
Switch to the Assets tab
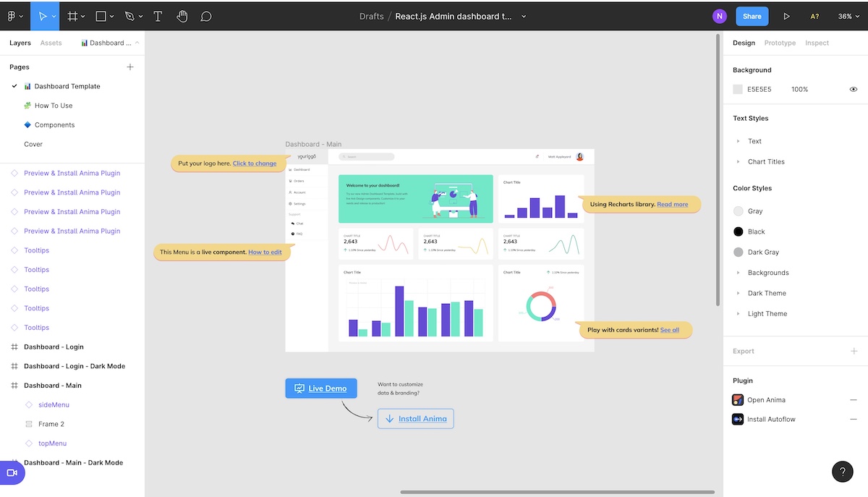[x=51, y=43]
